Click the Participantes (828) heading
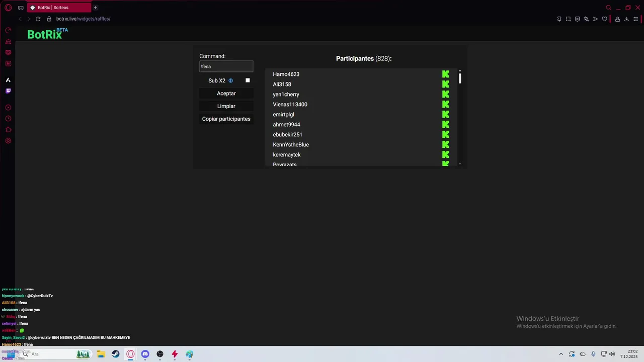The height and width of the screenshot is (362, 644). [x=364, y=59]
